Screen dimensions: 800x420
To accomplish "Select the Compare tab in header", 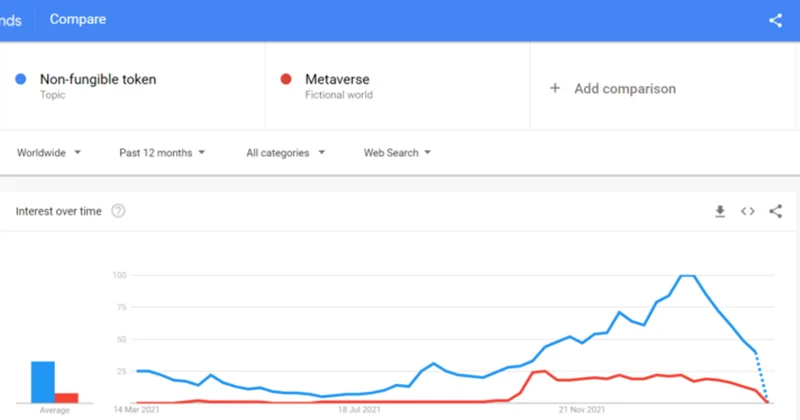I will click(78, 19).
